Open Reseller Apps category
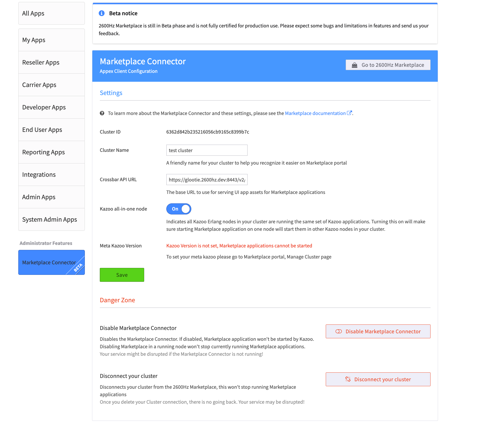The width and height of the screenshot is (504, 430). pyautogui.click(x=52, y=62)
